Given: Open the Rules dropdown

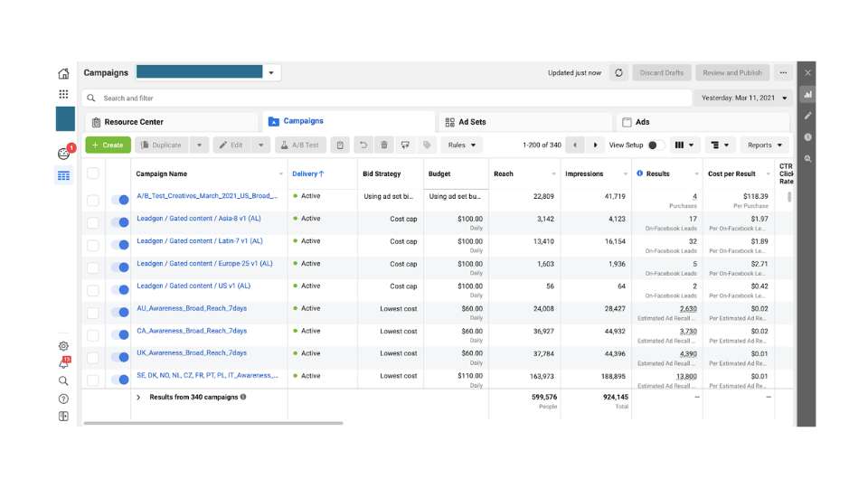Looking at the screenshot, I should (462, 145).
